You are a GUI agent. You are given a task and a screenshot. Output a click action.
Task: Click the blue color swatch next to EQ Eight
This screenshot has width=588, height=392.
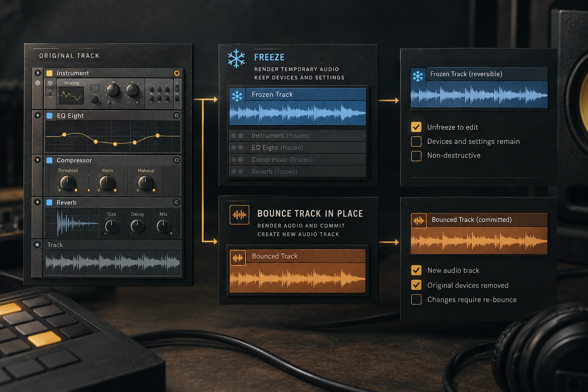(49, 116)
